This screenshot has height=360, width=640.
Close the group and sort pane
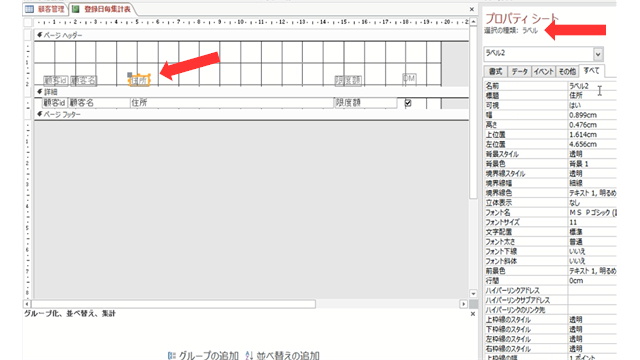pos(473,314)
